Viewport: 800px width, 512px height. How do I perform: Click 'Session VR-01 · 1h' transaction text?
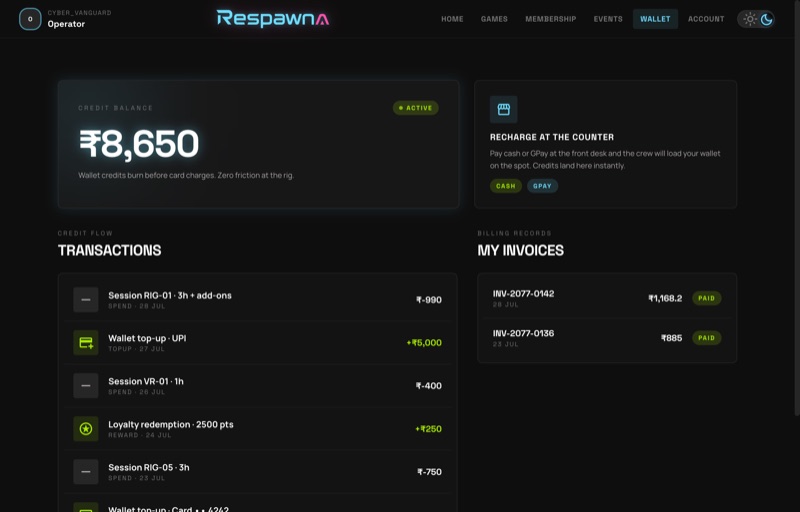coord(145,381)
